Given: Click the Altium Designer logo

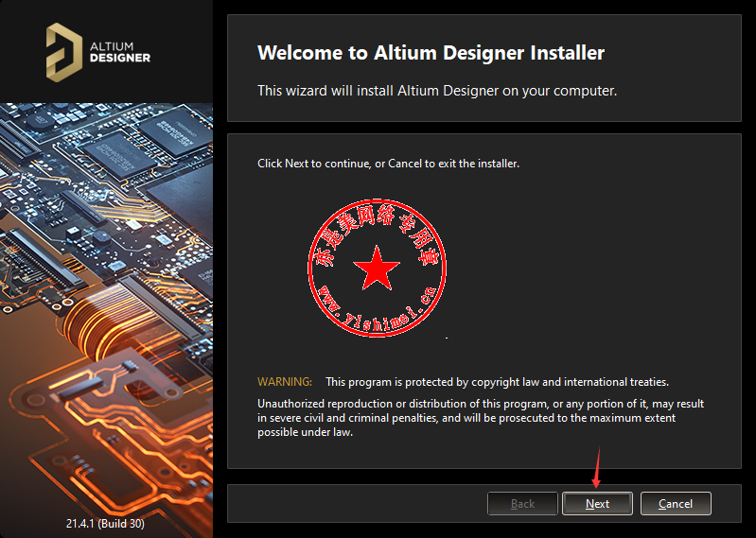Looking at the screenshot, I should click(97, 52).
